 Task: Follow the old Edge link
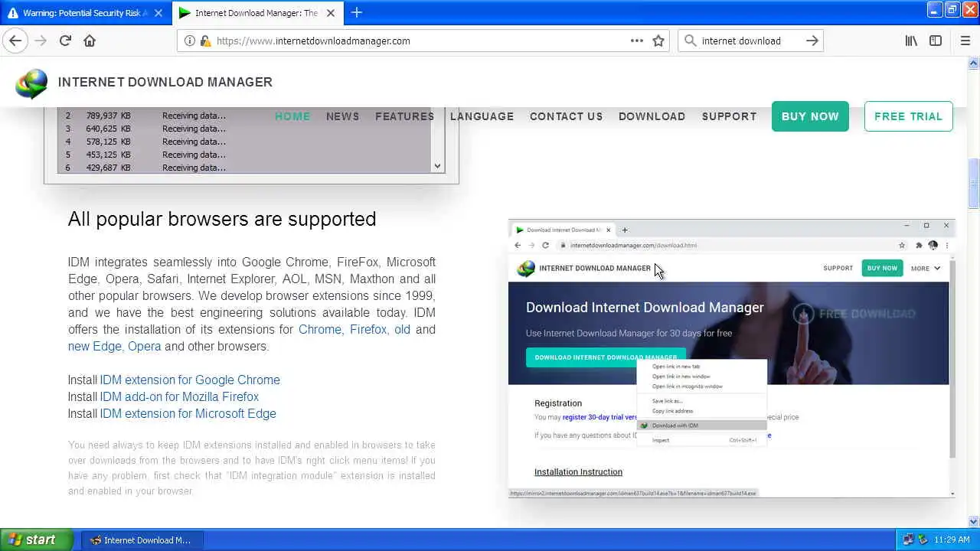click(x=402, y=329)
